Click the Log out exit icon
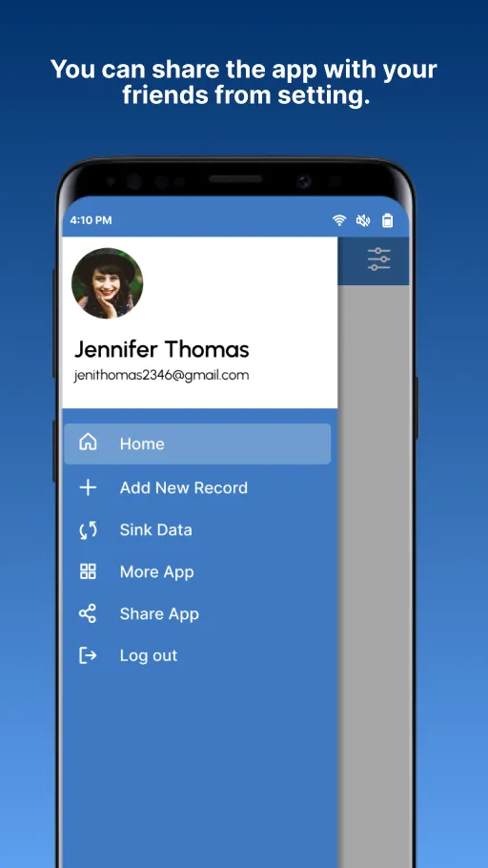This screenshot has height=868, width=488. (x=88, y=655)
